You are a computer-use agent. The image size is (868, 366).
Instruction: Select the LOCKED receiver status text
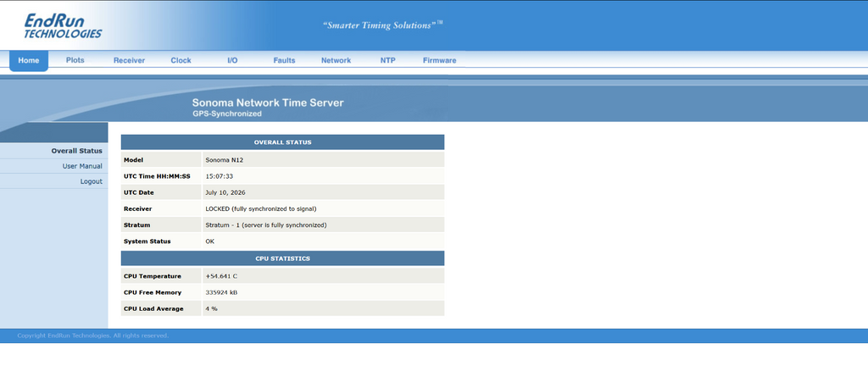click(x=261, y=209)
